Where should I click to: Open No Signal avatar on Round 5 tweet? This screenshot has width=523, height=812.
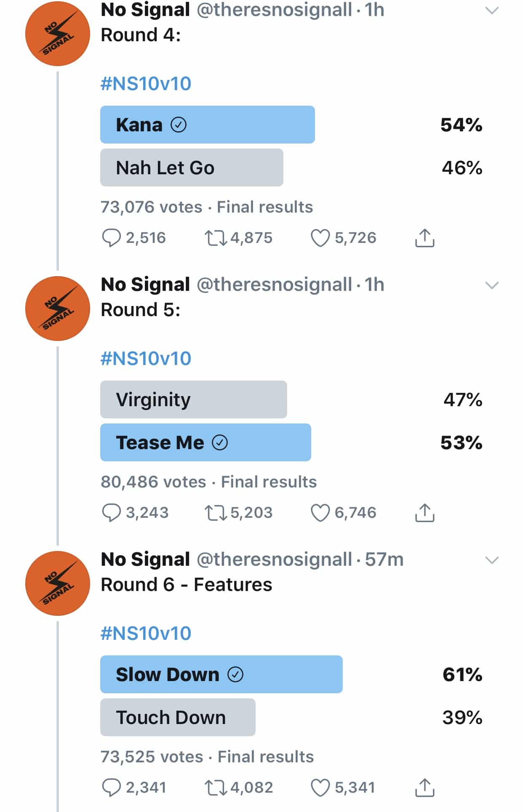point(58,308)
